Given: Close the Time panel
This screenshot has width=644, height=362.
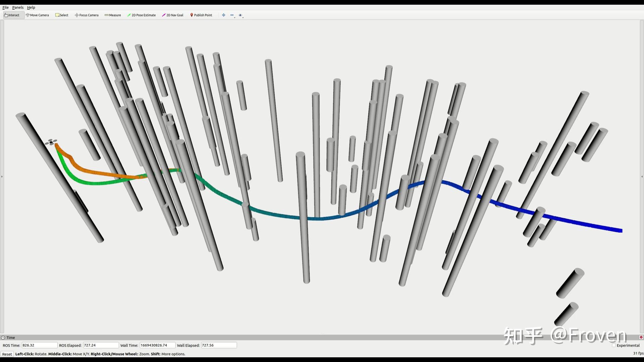Looking at the screenshot, I should pos(641,337).
